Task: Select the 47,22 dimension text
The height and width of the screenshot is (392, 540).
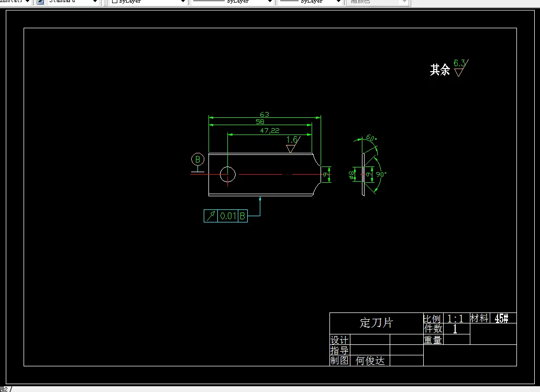Action: (270, 130)
